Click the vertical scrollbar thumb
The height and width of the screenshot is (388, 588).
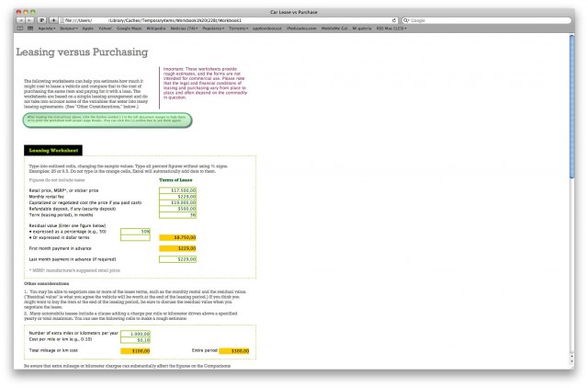pyautogui.click(x=571, y=107)
